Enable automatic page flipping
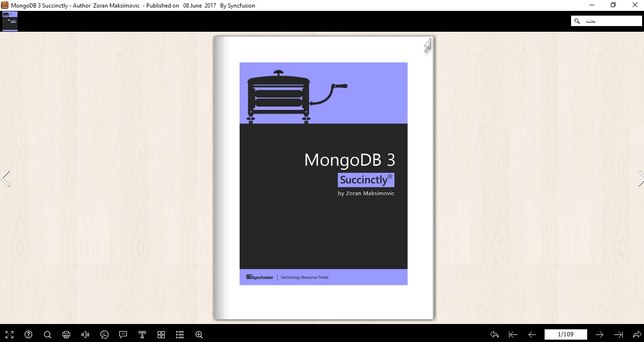The height and width of the screenshot is (342, 644). click(x=104, y=335)
